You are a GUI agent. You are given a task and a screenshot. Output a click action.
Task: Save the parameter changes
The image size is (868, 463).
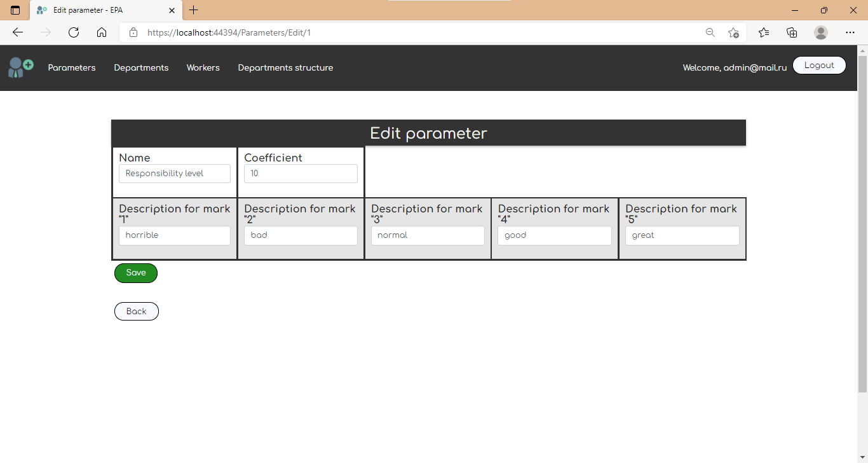(x=136, y=273)
